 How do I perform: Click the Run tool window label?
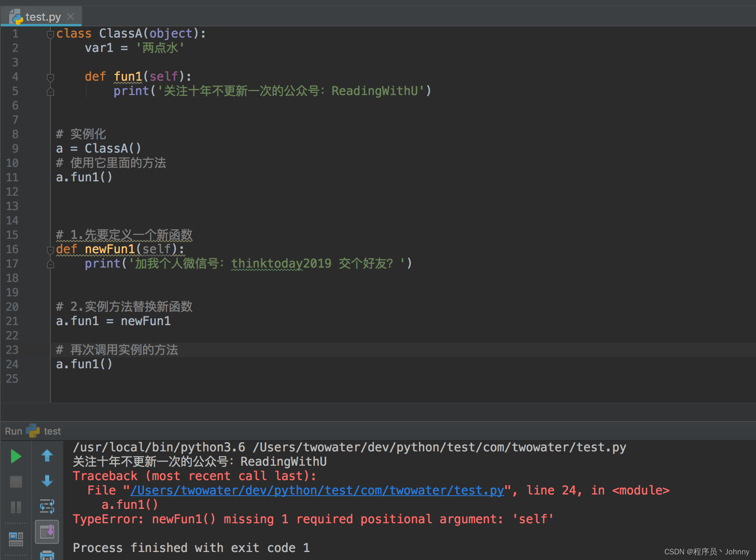pyautogui.click(x=14, y=431)
